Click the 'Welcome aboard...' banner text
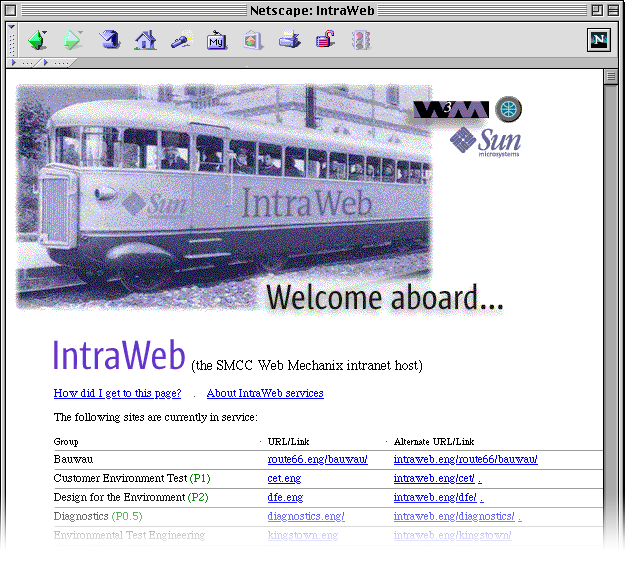The image size is (625, 566). pos(385,297)
